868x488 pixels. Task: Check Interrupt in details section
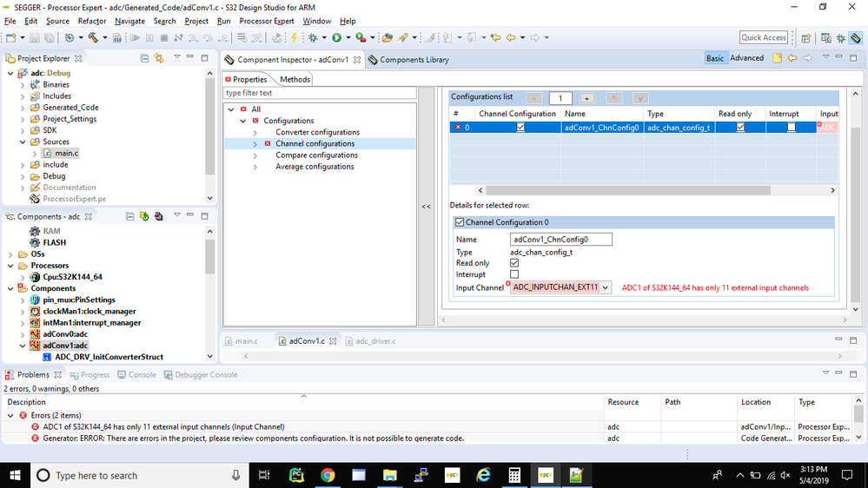(514, 274)
